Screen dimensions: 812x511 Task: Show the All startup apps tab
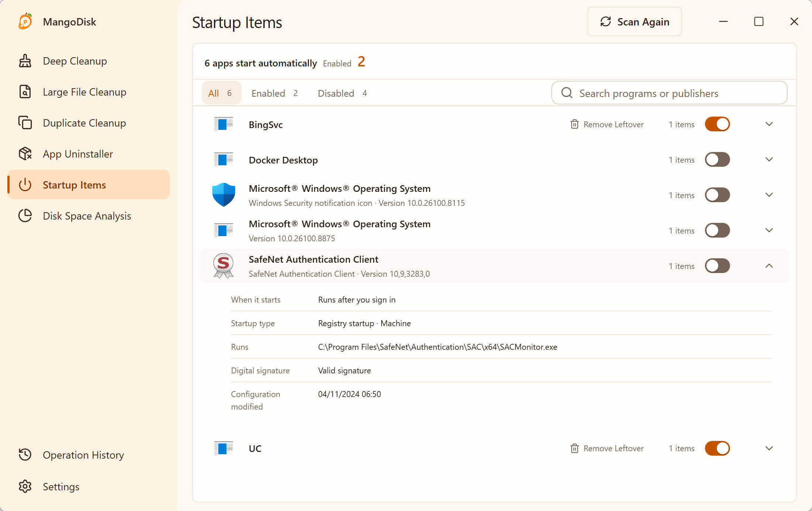(x=221, y=93)
